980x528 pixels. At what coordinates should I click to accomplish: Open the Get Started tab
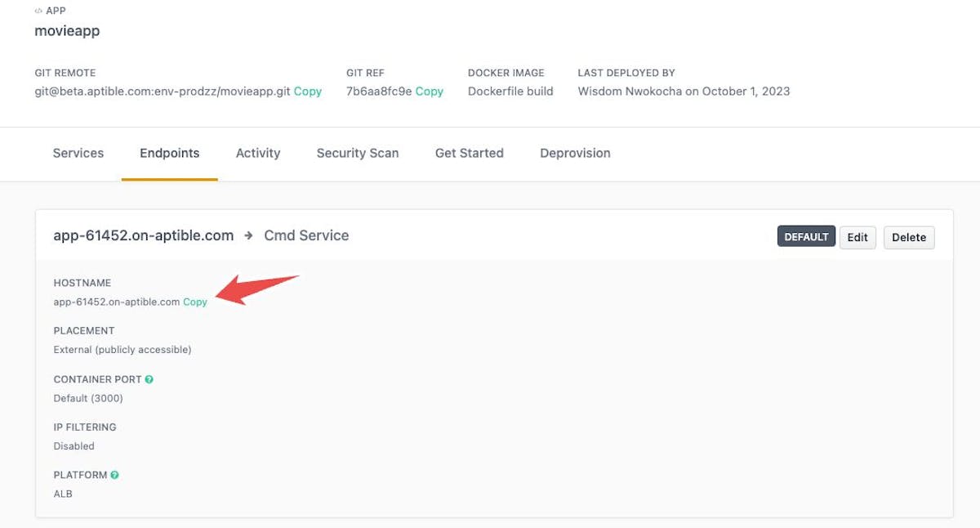[469, 153]
